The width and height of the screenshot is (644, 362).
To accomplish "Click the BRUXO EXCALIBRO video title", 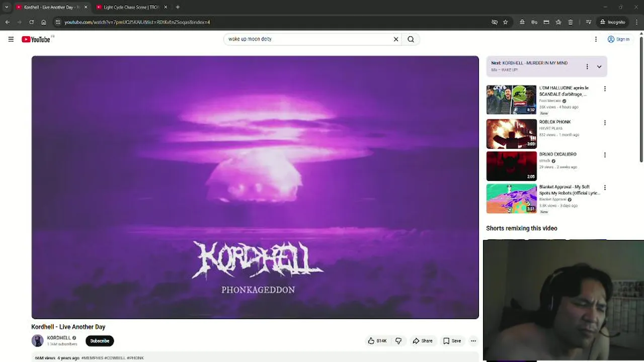I will tap(558, 154).
